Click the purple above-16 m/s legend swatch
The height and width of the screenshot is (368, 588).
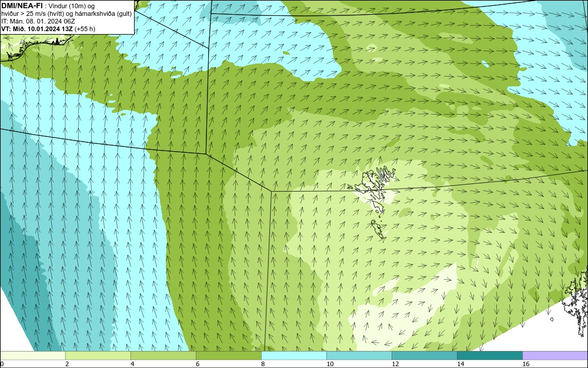coord(555,355)
